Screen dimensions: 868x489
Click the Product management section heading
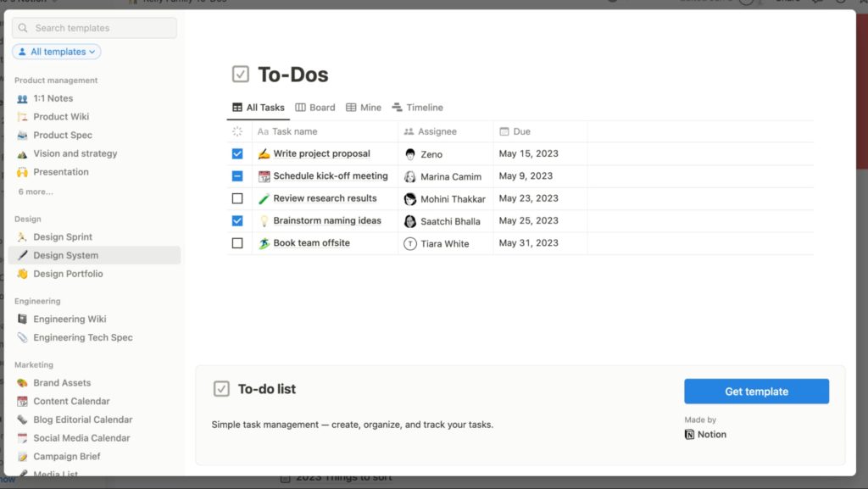56,81
